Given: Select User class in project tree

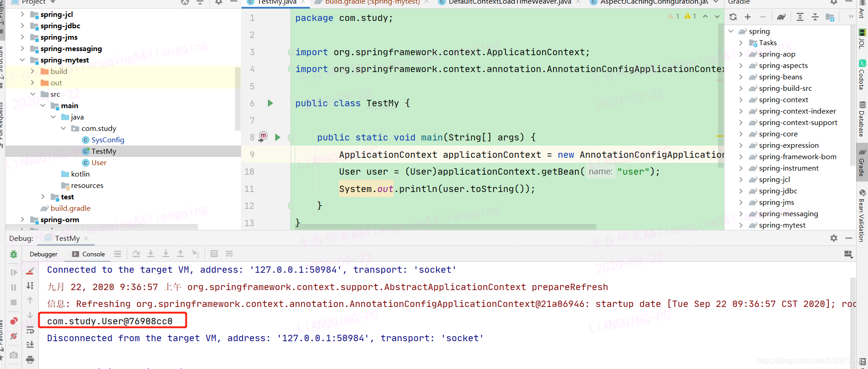Looking at the screenshot, I should [94, 162].
